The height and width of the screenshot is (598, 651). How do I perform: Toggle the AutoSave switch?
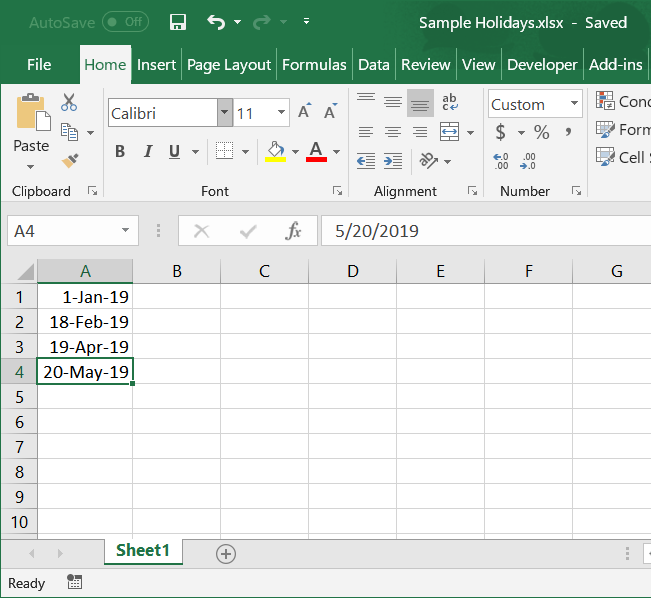(125, 22)
